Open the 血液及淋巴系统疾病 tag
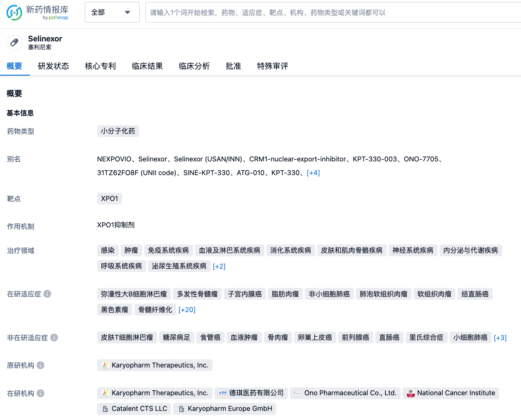This screenshot has width=521, height=420. tap(230, 250)
